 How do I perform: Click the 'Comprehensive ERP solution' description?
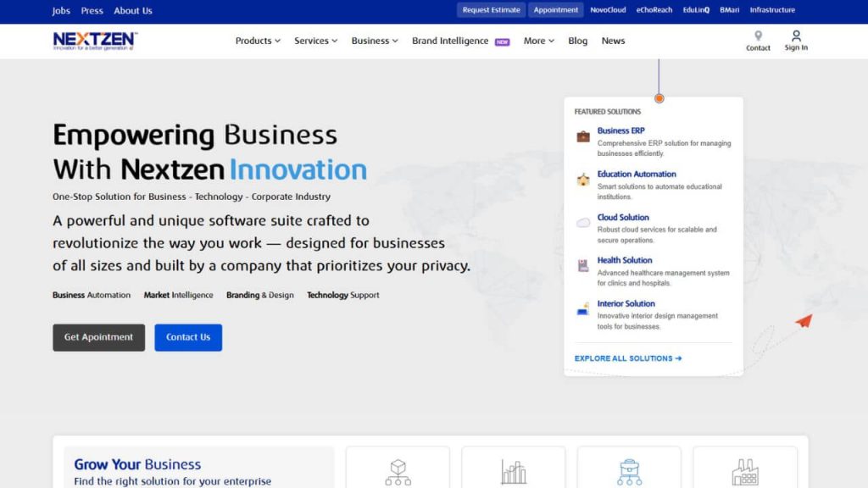coord(664,148)
